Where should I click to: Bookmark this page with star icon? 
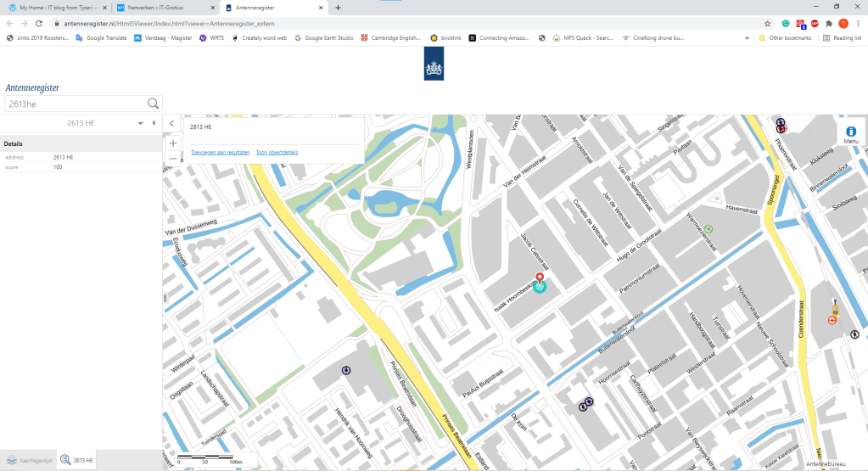tap(768, 24)
